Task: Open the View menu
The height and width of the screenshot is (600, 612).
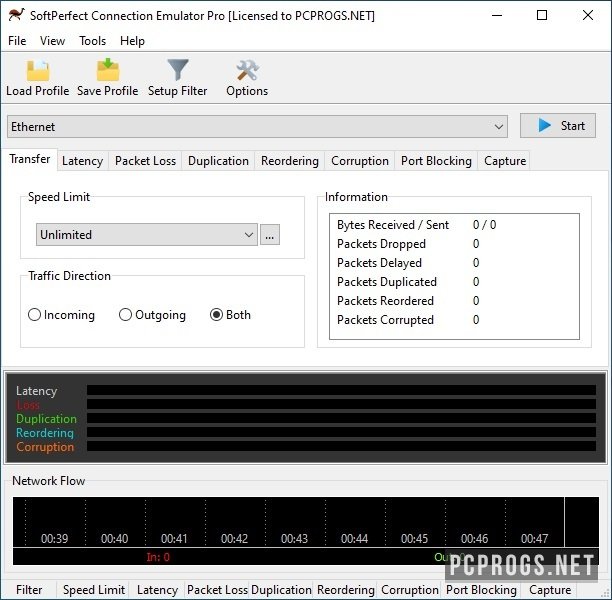Action: point(52,41)
